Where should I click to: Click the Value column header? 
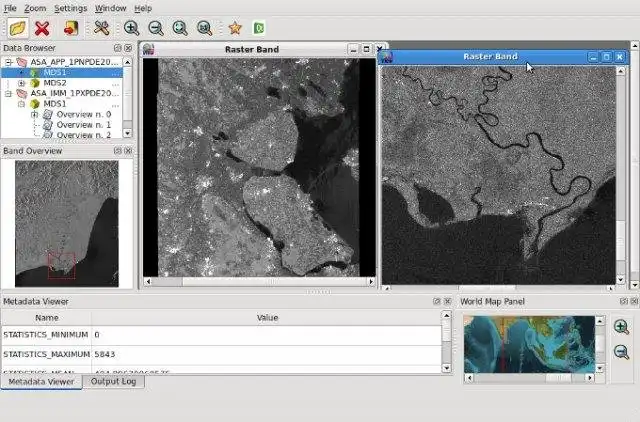pyautogui.click(x=267, y=317)
